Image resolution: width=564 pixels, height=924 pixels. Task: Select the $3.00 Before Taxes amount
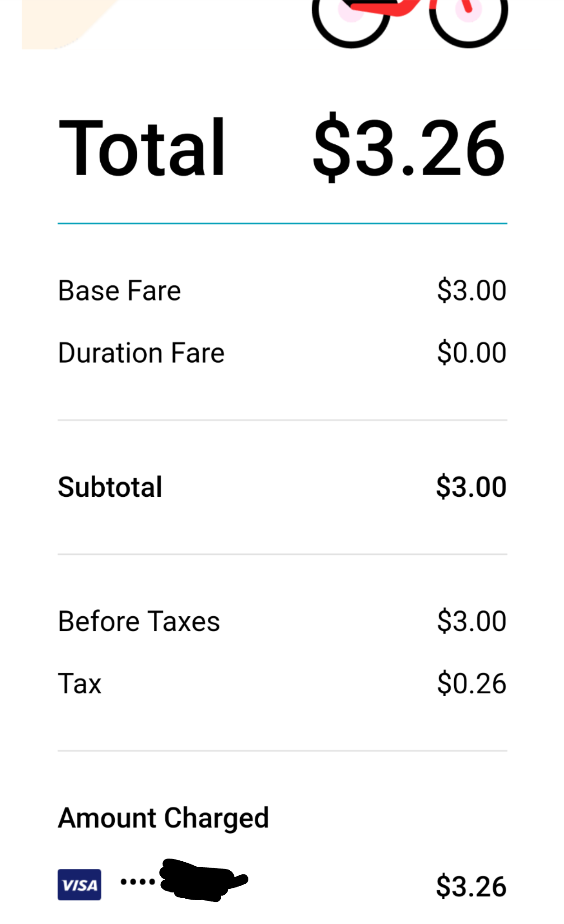[471, 621]
